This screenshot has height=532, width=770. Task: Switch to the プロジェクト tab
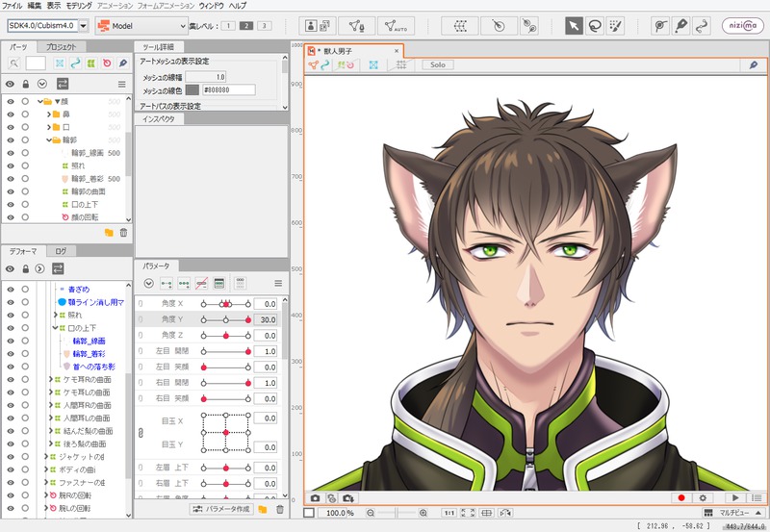pos(62,47)
